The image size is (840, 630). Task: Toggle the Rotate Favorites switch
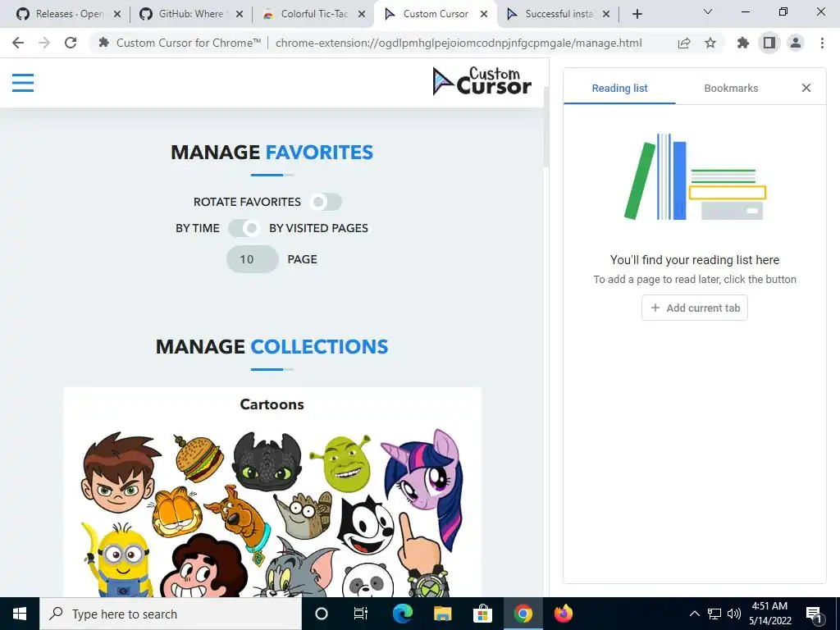(325, 202)
